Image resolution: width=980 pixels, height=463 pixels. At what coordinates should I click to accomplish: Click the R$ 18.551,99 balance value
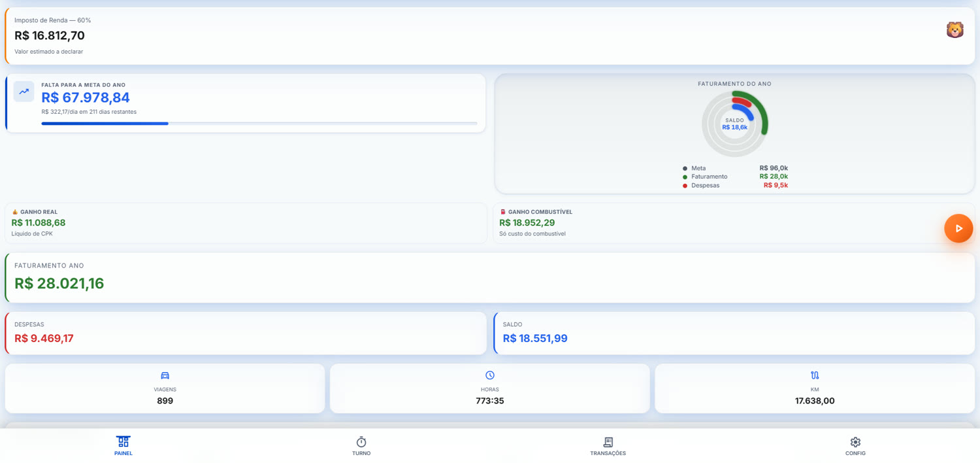pos(535,338)
